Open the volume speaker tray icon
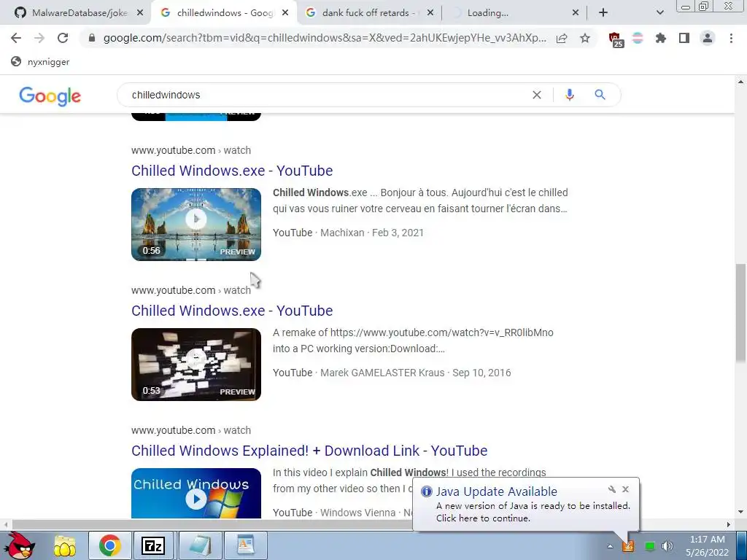 coord(667,546)
